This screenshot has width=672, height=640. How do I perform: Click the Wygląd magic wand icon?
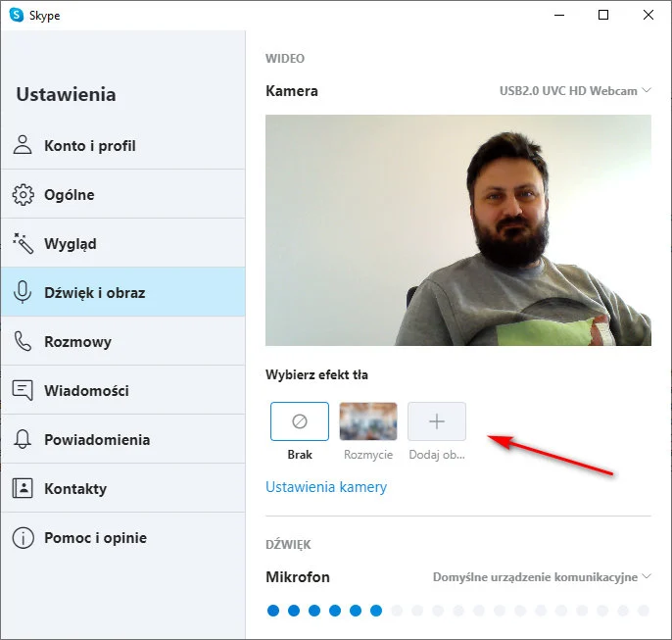[23, 243]
